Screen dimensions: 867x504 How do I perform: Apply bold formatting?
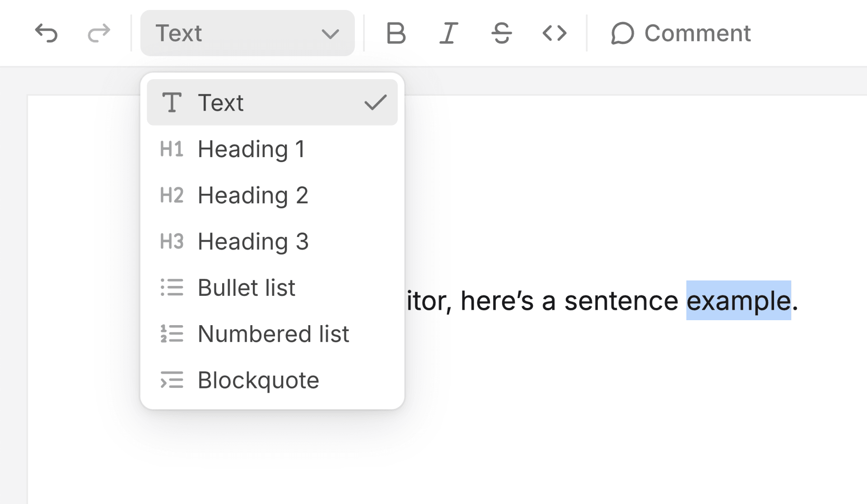point(396,33)
